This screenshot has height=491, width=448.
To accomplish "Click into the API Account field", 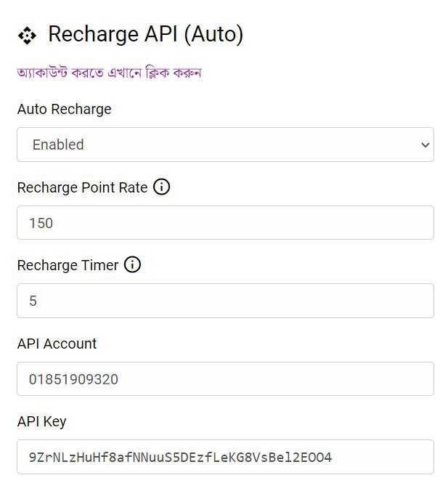I will (x=225, y=379).
